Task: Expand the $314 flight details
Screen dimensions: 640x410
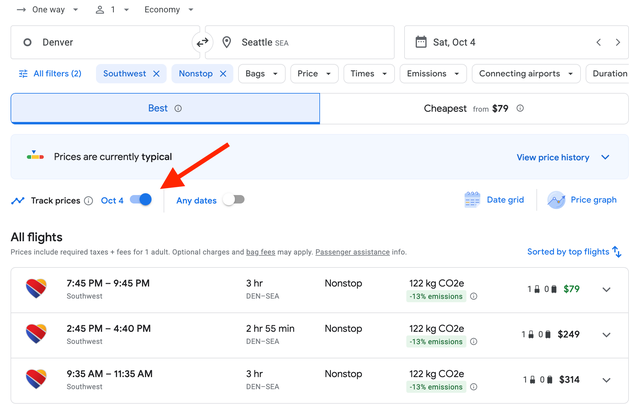Action: 607,380
